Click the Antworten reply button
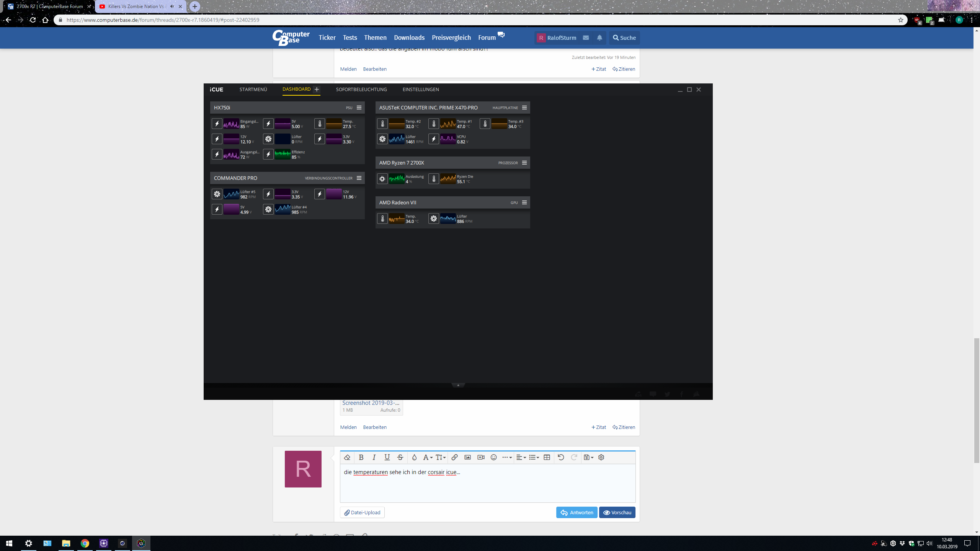980x551 pixels. (x=577, y=512)
